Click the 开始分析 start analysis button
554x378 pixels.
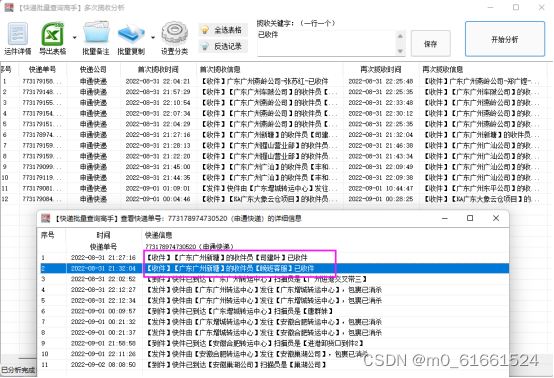(x=505, y=39)
